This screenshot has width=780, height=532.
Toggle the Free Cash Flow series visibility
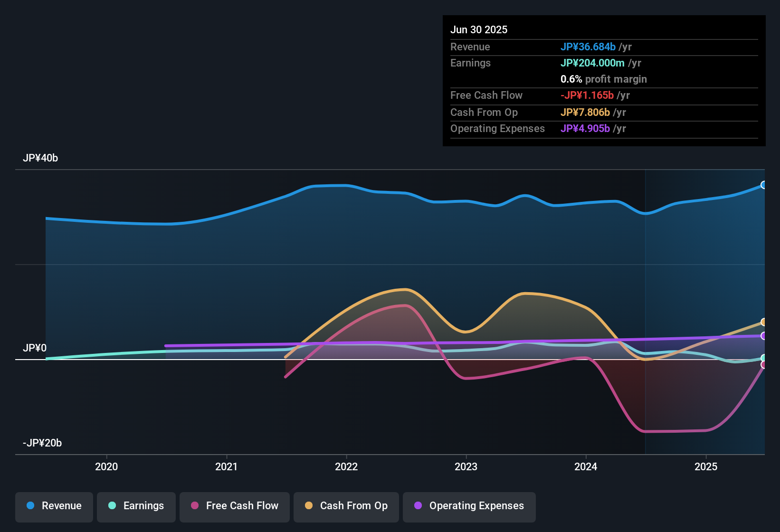click(234, 506)
